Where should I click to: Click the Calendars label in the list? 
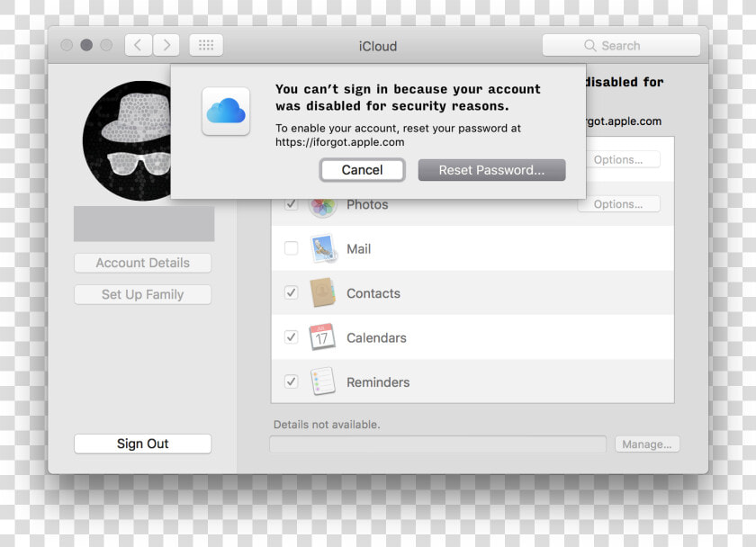[376, 338]
